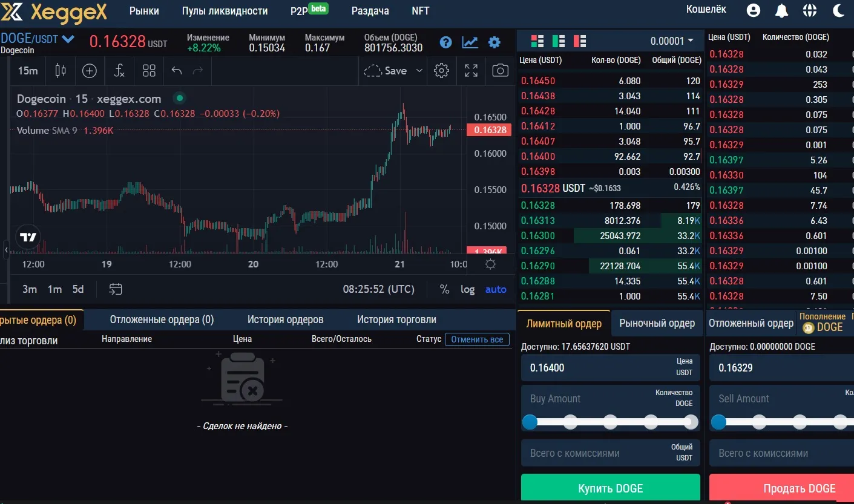Set chart range to 3m
This screenshot has width=854, height=504.
pos(30,289)
